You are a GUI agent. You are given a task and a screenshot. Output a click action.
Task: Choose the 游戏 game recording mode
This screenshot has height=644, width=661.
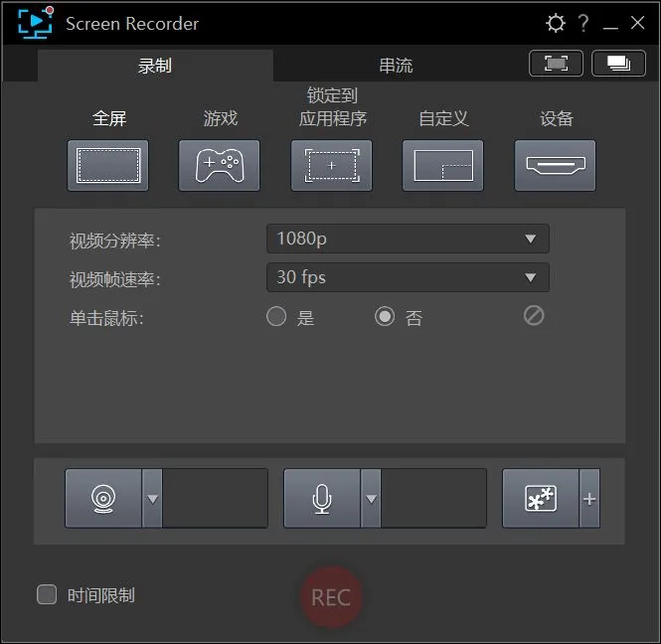pyautogui.click(x=220, y=166)
